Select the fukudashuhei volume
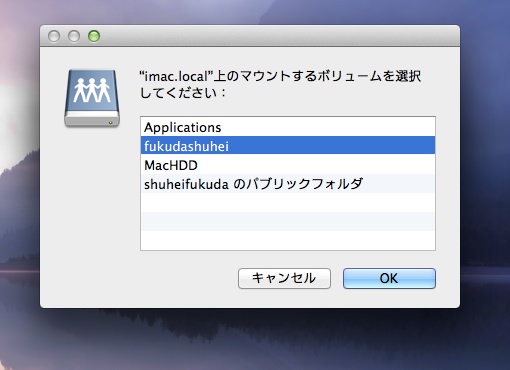Screen dimensions: 510x370 pos(288,146)
